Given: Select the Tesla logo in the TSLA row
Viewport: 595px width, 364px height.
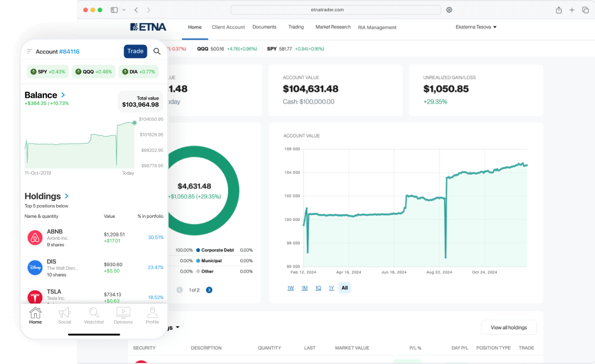Looking at the screenshot, I should [x=35, y=297].
